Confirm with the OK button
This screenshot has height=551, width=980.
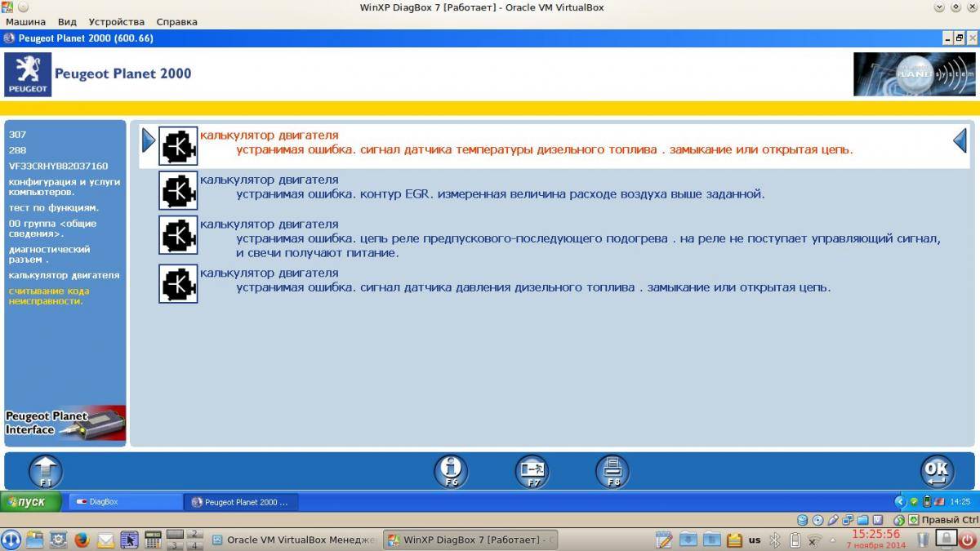(937, 471)
